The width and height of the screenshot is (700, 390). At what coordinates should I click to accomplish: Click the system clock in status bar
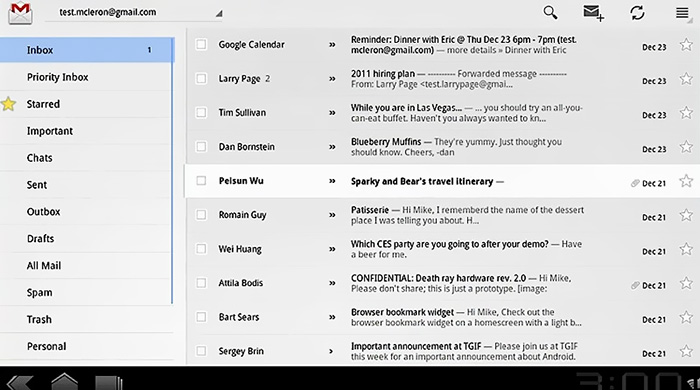point(629,382)
